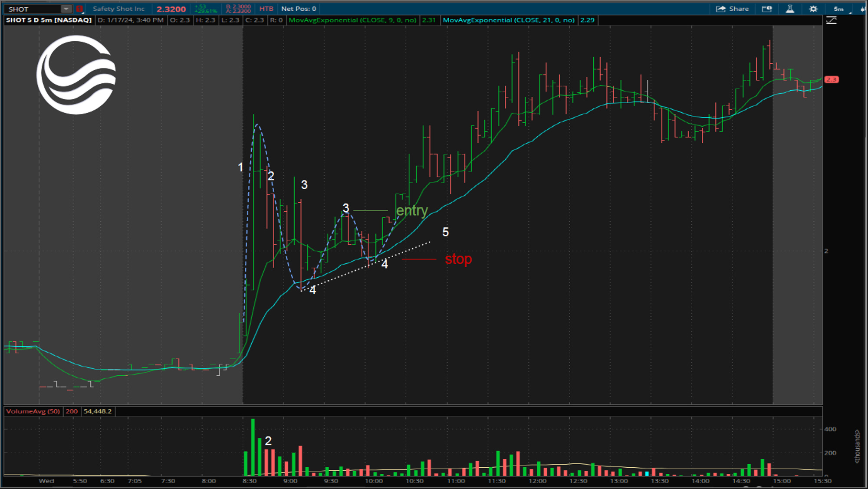The height and width of the screenshot is (489, 868).
Task: Edit the MovAvgExponential (CLOSE, 9) study label
Action: 352,20
